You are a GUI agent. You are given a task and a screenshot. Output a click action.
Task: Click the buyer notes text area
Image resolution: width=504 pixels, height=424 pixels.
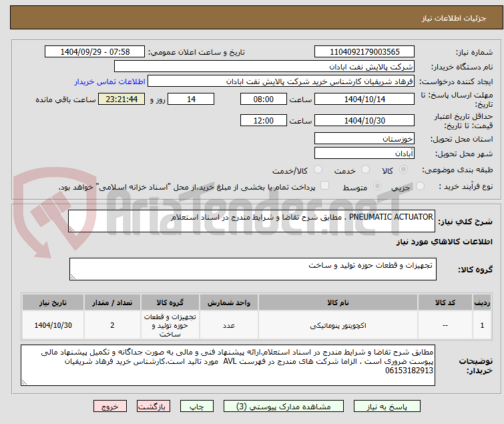(228, 365)
